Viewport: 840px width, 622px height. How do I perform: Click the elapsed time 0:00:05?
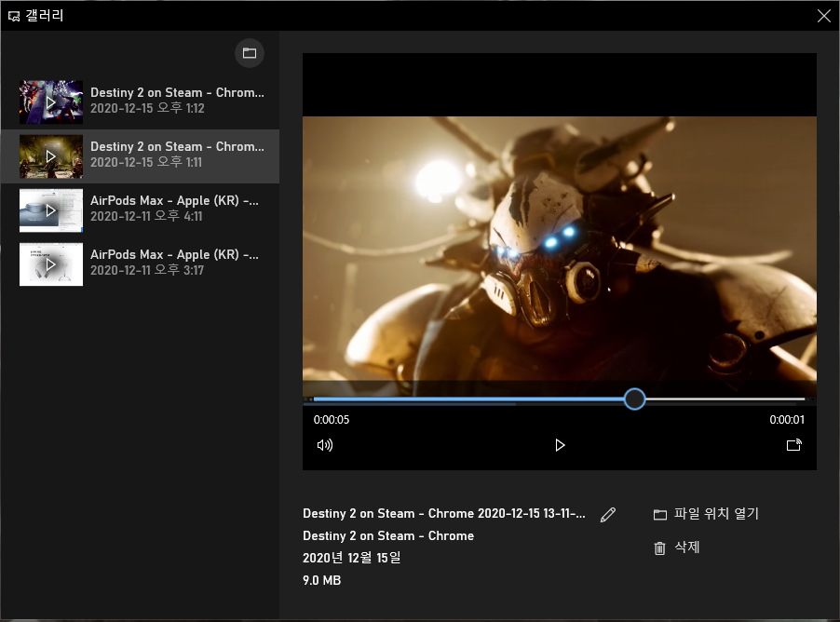tap(332, 420)
